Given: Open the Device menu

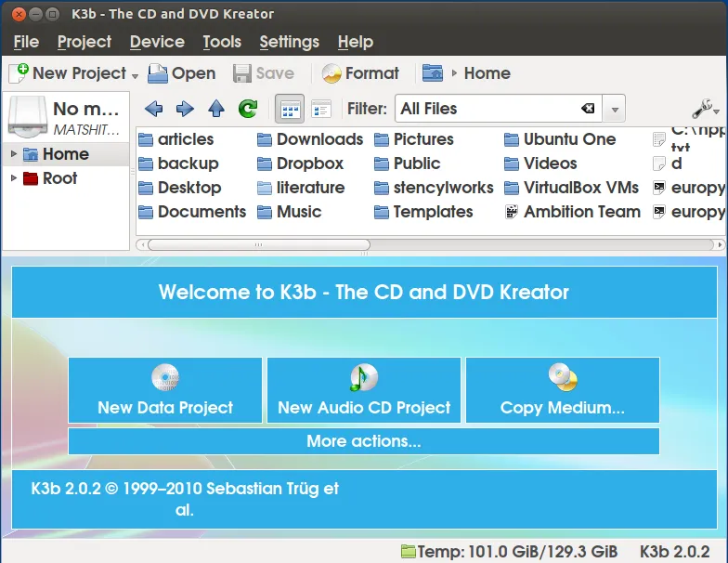Looking at the screenshot, I should point(157,42).
